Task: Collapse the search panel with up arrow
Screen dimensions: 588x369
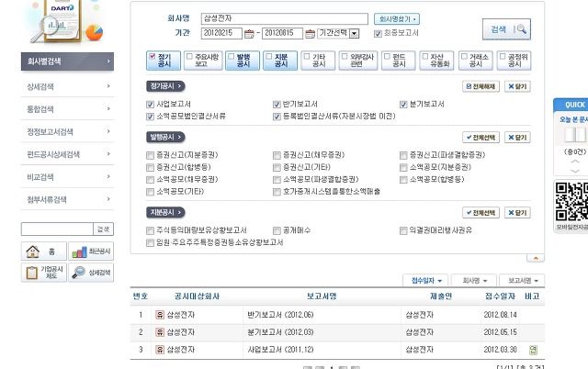Action: (x=536, y=258)
